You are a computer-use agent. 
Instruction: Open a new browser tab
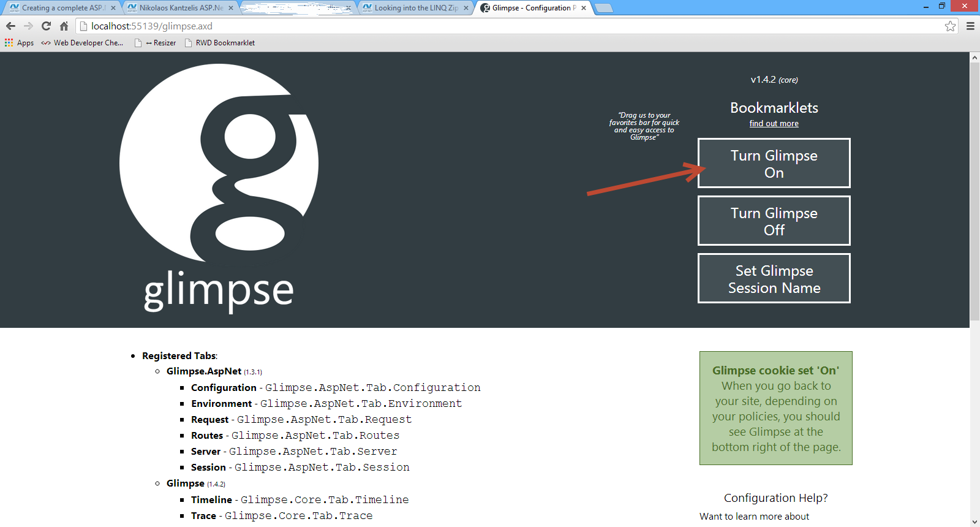click(604, 8)
